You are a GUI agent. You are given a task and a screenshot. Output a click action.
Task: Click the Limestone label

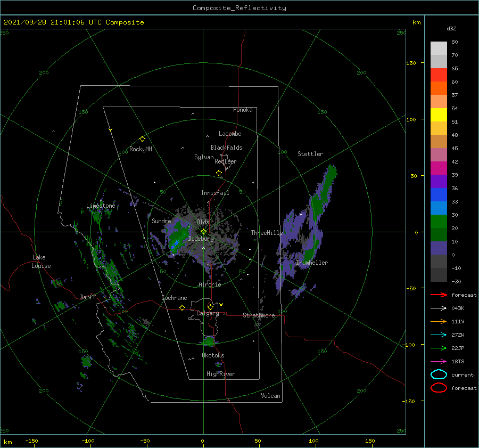(x=101, y=206)
